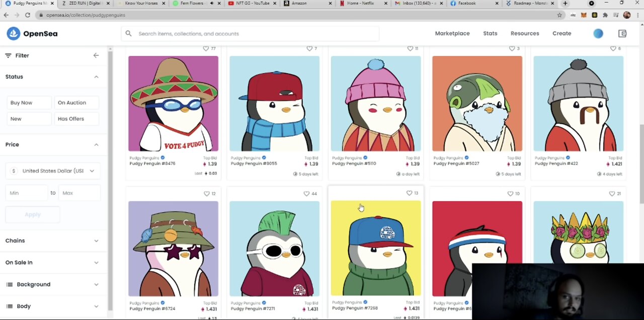Click the site lock icon in address bar

click(41, 15)
